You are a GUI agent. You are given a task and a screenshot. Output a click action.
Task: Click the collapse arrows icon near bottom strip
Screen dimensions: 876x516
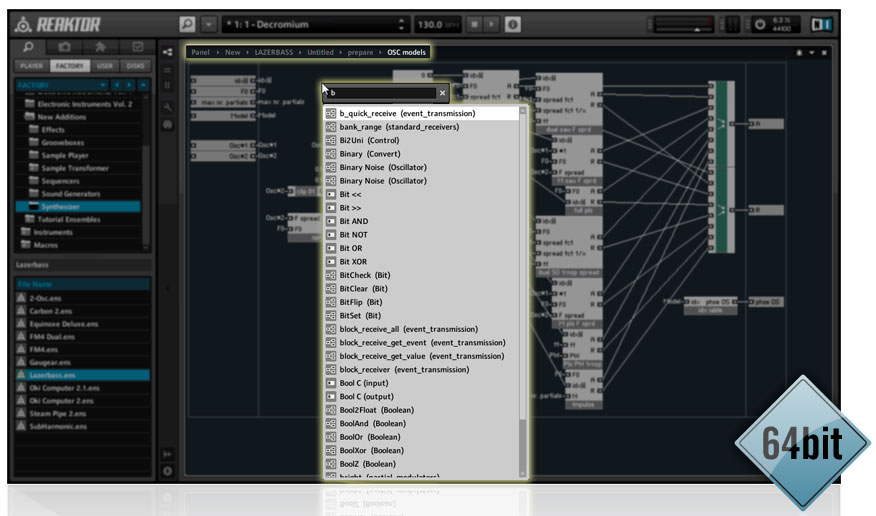point(168,454)
